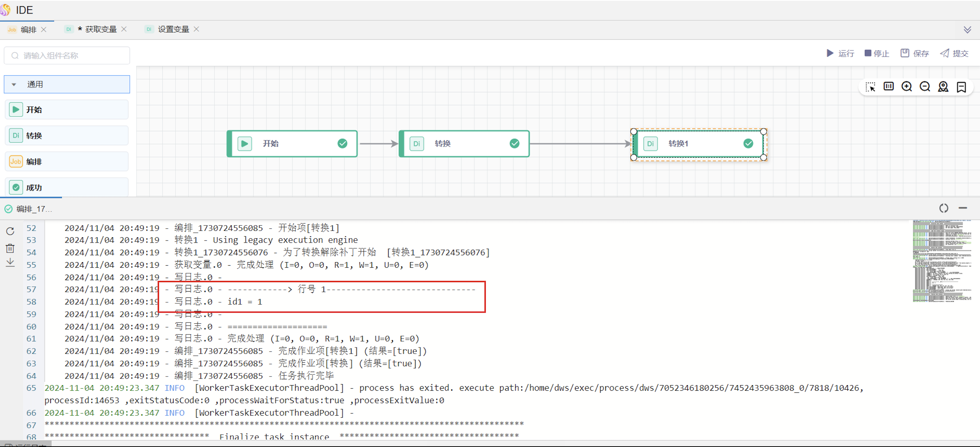Switch to the 获取变量 tab

click(x=100, y=29)
